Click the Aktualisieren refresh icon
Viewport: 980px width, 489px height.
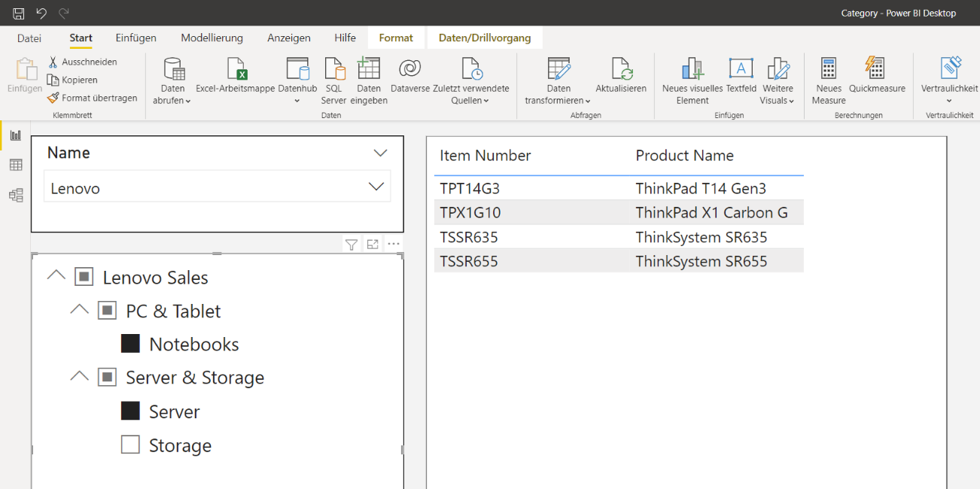point(621,69)
